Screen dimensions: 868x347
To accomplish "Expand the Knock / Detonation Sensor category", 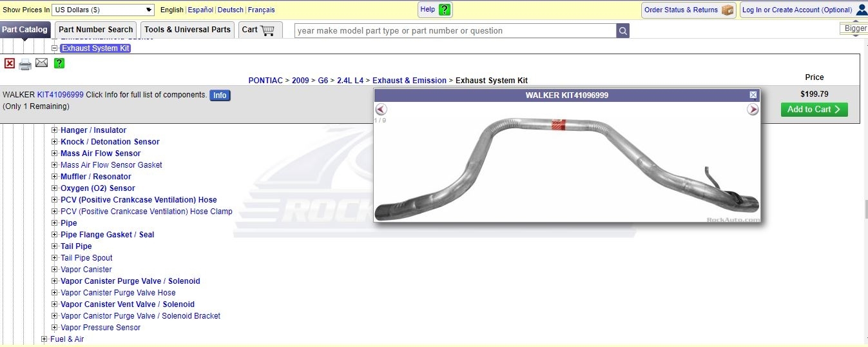I will [55, 142].
